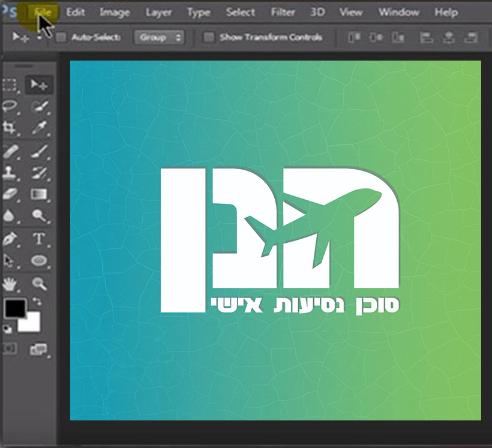Select the Clone Stamp tool
Image resolution: width=492 pixels, height=448 pixels.
(x=10, y=173)
